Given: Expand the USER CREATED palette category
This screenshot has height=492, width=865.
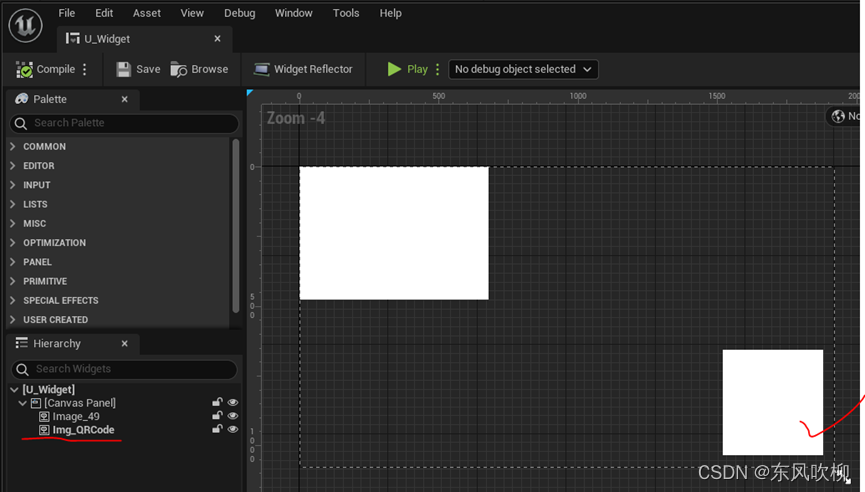Looking at the screenshot, I should (x=12, y=320).
